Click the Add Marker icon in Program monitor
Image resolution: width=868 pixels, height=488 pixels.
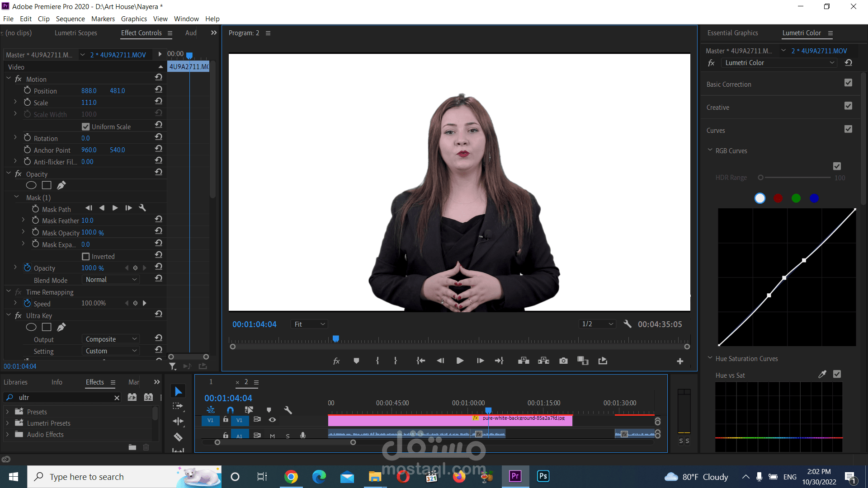[x=356, y=361]
